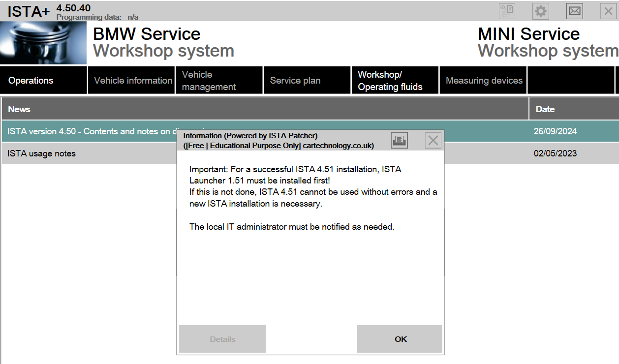
Task: Open the Measuring devices tab
Action: coord(483,80)
